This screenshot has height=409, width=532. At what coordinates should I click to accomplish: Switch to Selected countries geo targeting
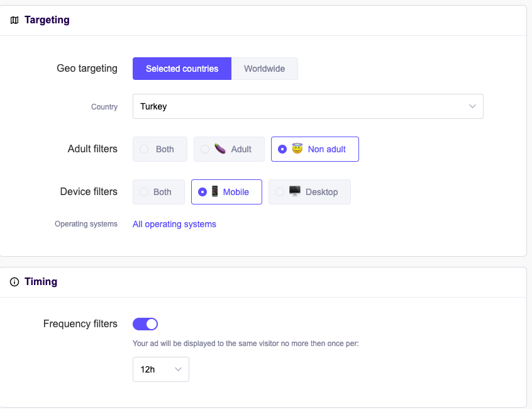(182, 69)
